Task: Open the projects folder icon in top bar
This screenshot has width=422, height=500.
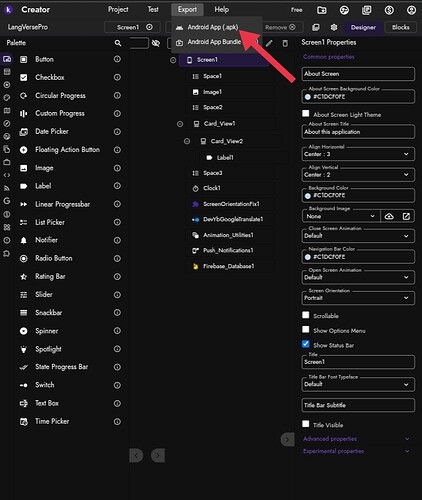Action: tap(322, 10)
